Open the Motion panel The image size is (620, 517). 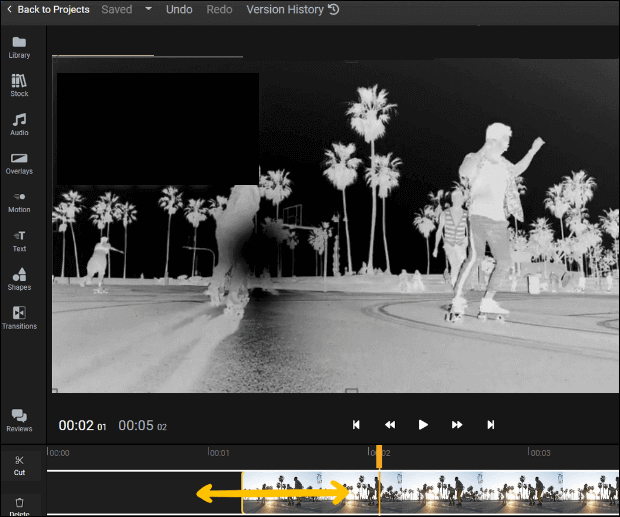click(19, 202)
